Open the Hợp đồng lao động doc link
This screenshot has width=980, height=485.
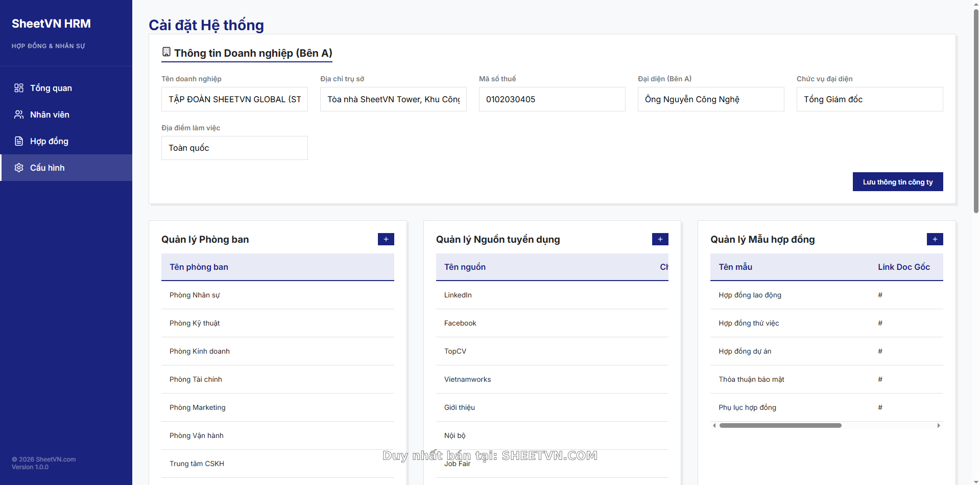[880, 295]
